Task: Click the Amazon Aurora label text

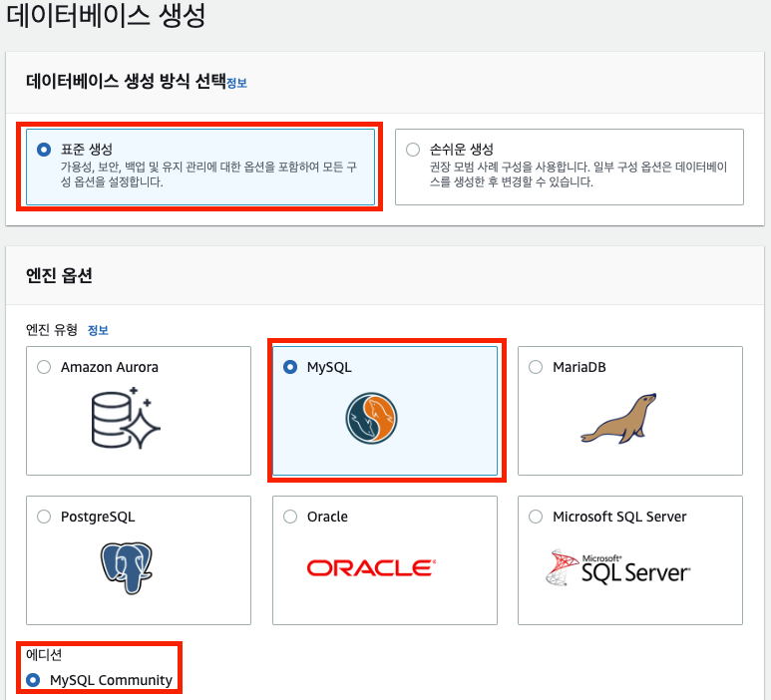Action: point(110,367)
